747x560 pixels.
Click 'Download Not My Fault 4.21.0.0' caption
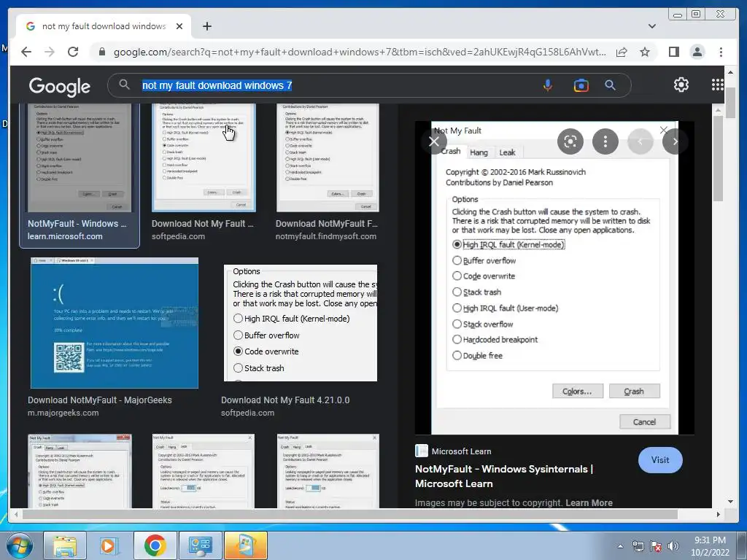(x=285, y=400)
